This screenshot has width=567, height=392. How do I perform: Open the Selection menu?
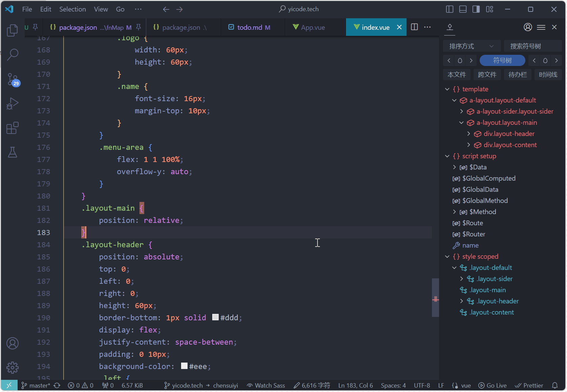pos(72,9)
